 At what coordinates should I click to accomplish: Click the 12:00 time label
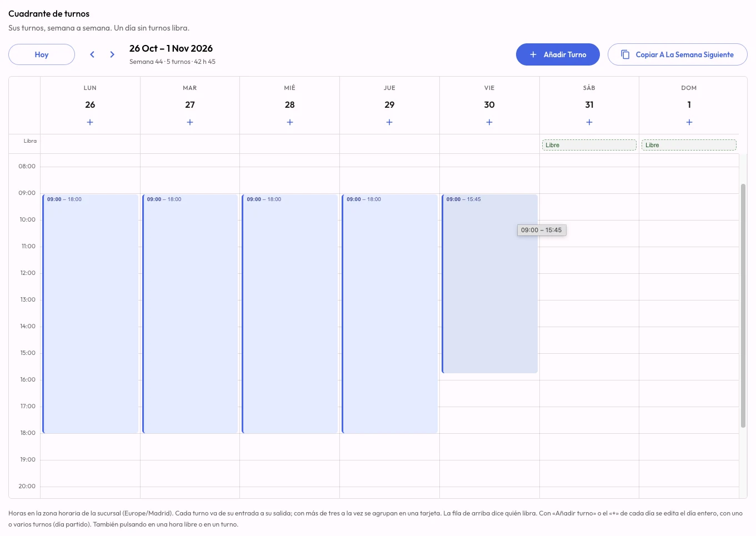pos(28,273)
